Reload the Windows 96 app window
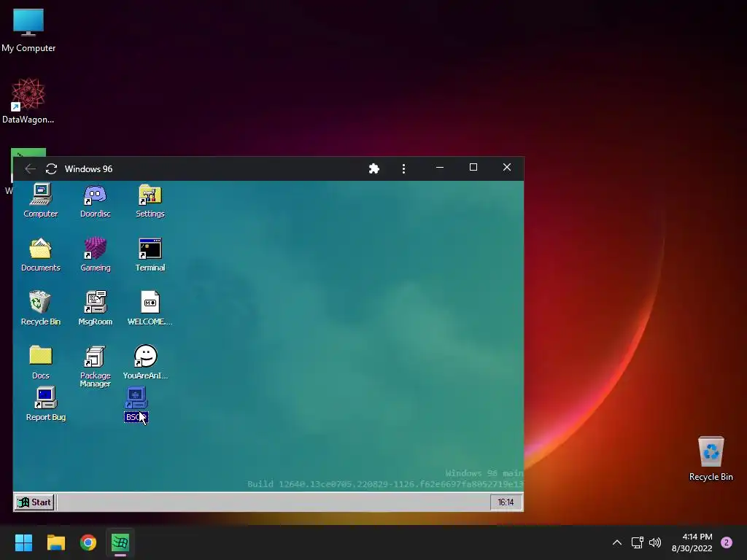Image resolution: width=747 pixels, height=560 pixels. [x=52, y=168]
